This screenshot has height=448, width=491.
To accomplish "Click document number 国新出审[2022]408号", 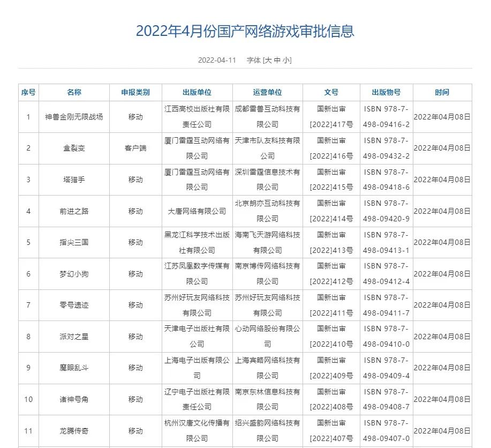I will [331, 399].
